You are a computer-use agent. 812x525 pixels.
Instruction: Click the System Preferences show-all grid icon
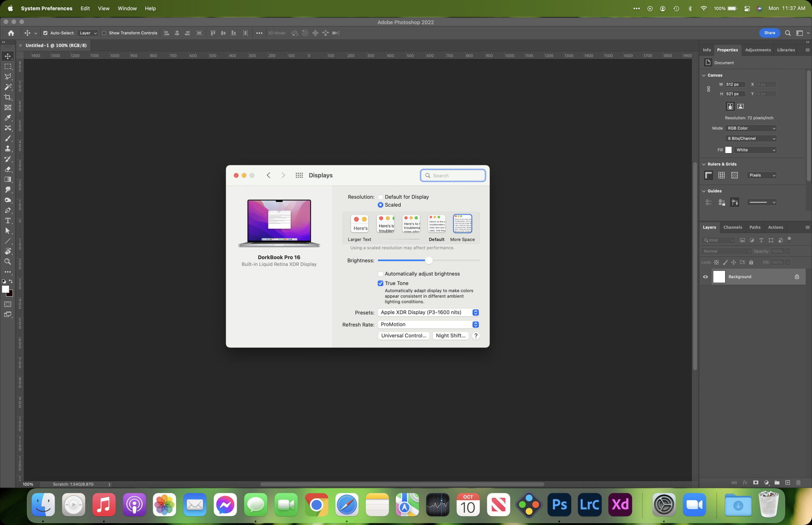pos(299,175)
